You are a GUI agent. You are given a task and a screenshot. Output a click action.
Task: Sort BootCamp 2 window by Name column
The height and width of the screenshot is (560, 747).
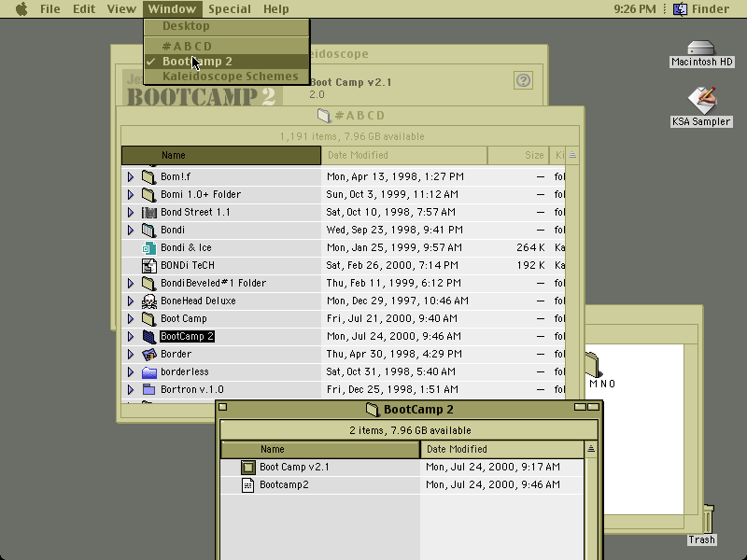[x=320, y=450]
